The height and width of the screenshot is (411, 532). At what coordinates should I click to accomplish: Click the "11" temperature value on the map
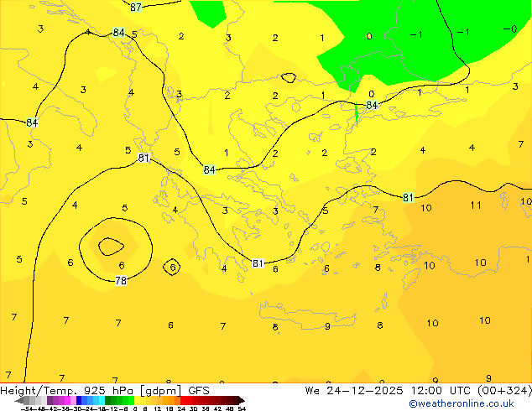[x=476, y=205]
